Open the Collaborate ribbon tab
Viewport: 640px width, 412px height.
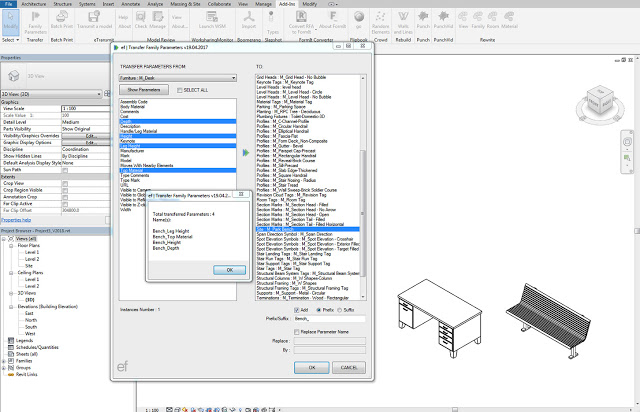(x=219, y=4)
